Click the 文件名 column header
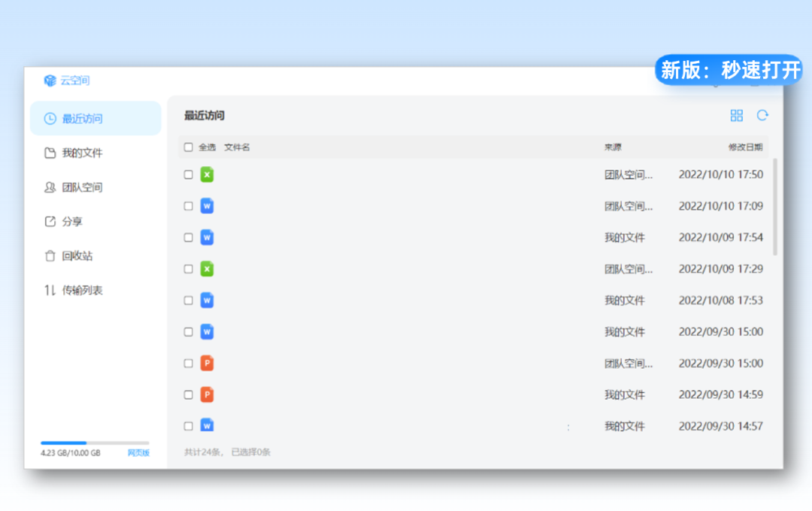The image size is (812, 511). pyautogui.click(x=237, y=148)
